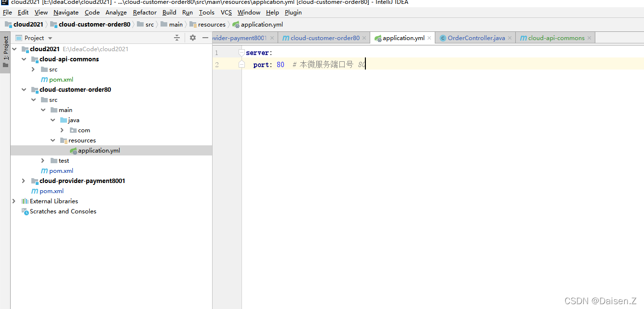Click the External Libraries library icon
This screenshot has height=309, width=644.
point(25,201)
